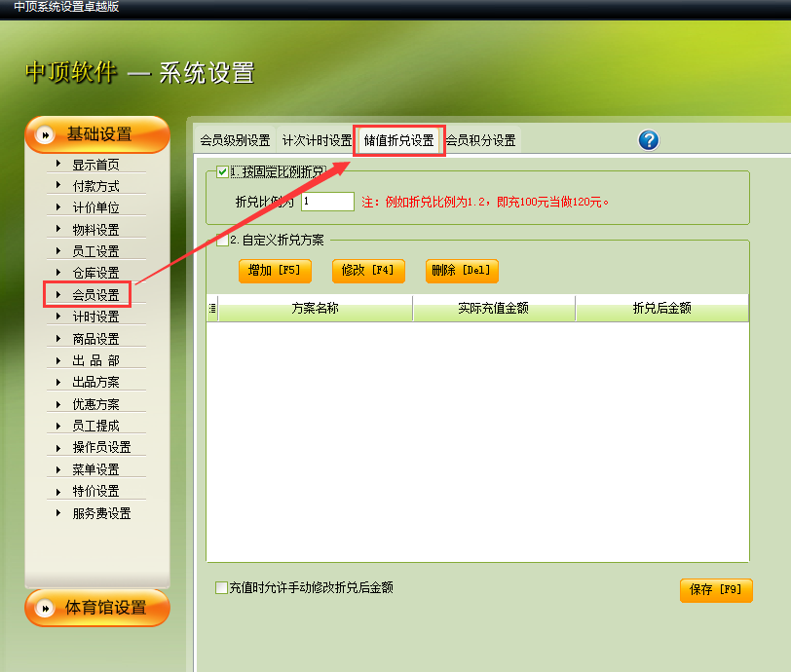Select 服务费设置 in the sidebar
This screenshot has width=791, height=672.
(101, 513)
